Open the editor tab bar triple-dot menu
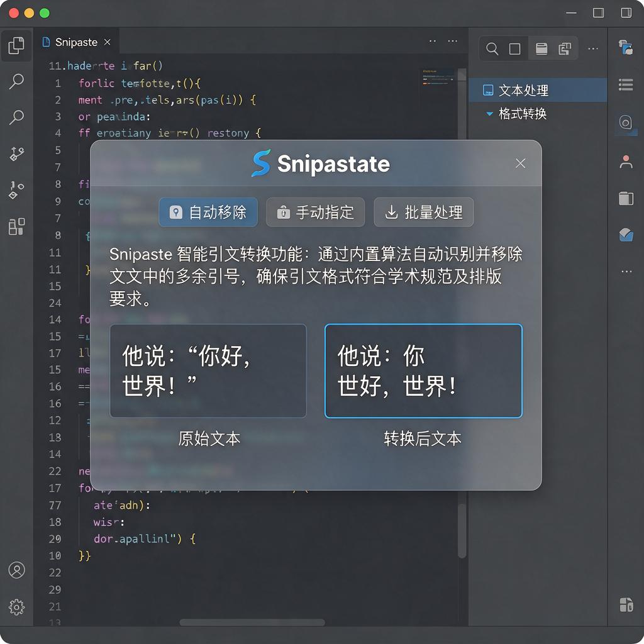The image size is (644, 644). 453,41
